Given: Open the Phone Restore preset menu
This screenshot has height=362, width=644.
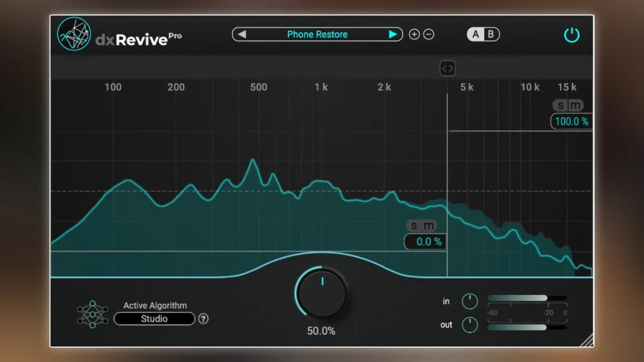Looking at the screenshot, I should point(317,34).
